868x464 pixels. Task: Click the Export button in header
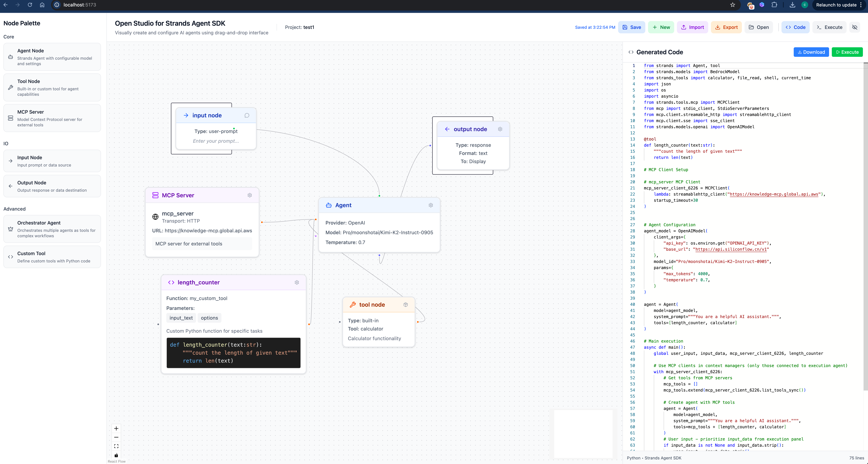pyautogui.click(x=726, y=27)
